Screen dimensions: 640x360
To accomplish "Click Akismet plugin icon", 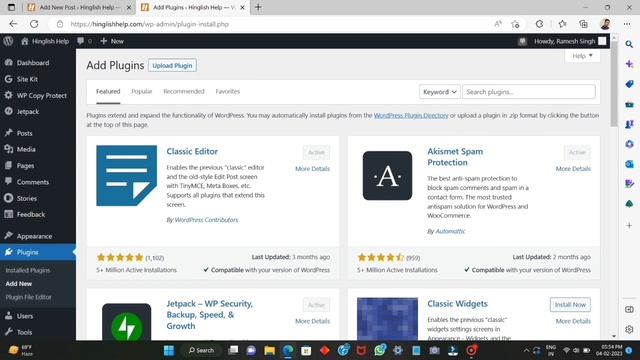I will click(387, 176).
